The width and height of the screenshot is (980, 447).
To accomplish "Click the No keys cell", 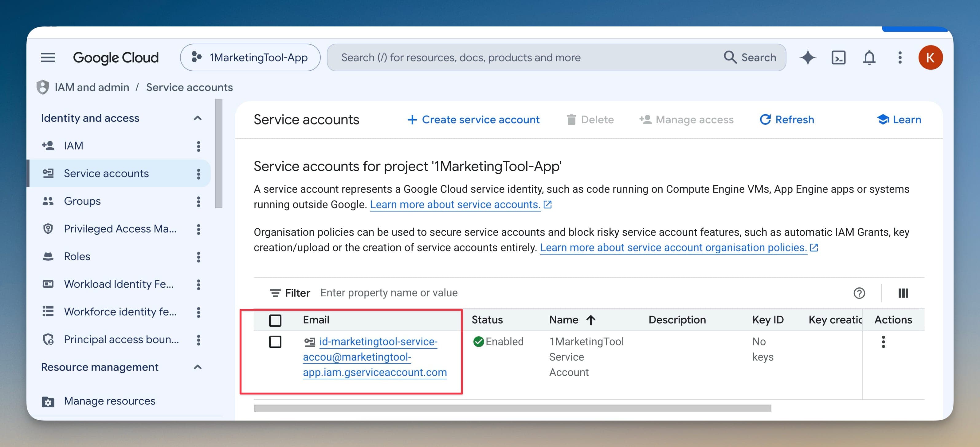I will click(763, 349).
